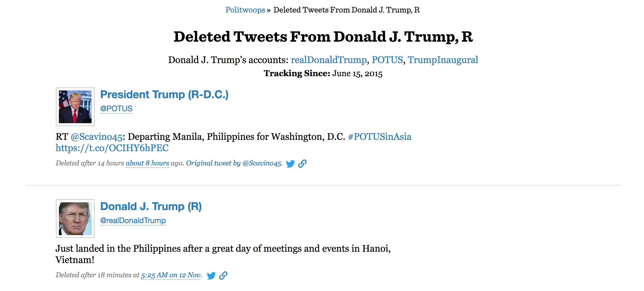The width and height of the screenshot is (644, 291).
Task: Click the President Trump profile photo
Action: pyautogui.click(x=75, y=107)
